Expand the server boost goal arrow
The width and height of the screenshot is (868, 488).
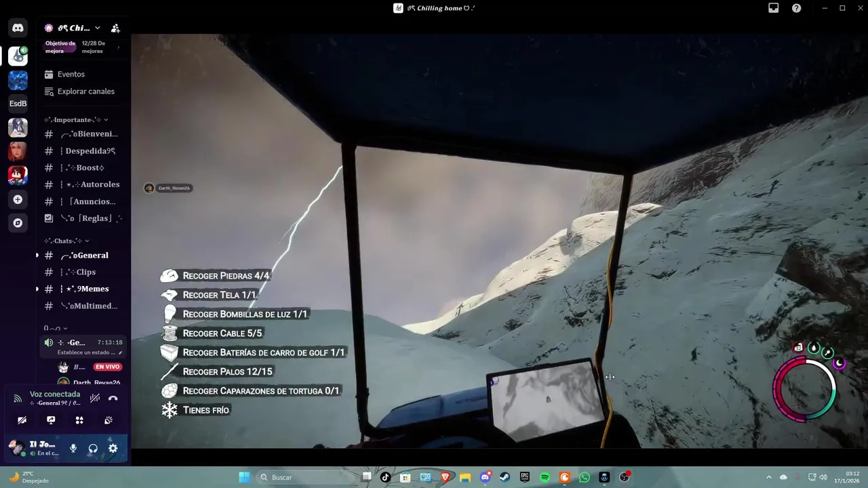point(119,47)
